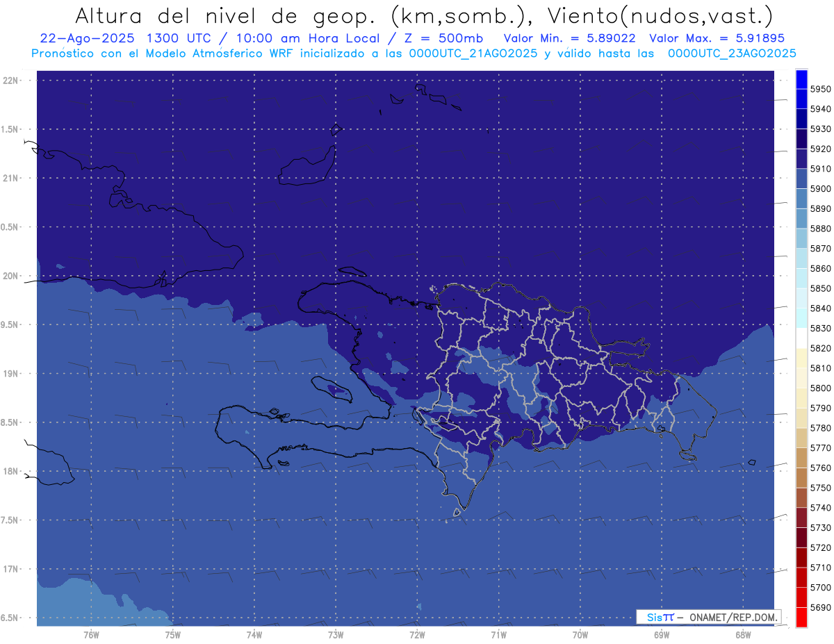The width and height of the screenshot is (834, 644).
Task: Click the longitude label '68W'
Action: pyautogui.click(x=743, y=635)
